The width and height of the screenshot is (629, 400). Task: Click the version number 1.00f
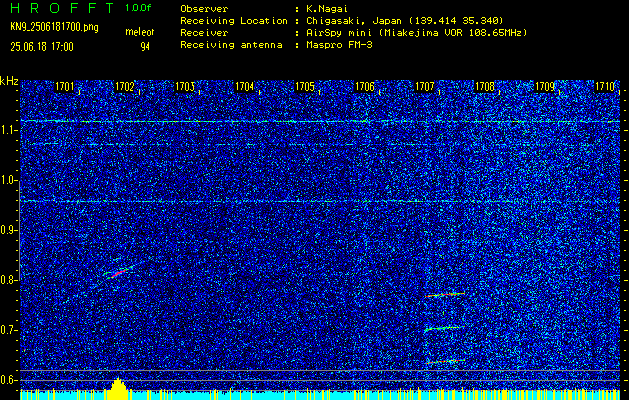(138, 8)
